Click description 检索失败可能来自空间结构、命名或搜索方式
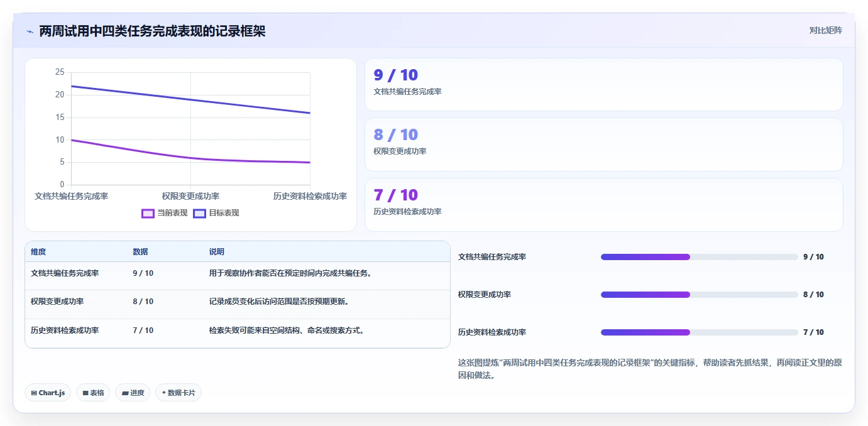This screenshot has height=426, width=868. [287, 330]
